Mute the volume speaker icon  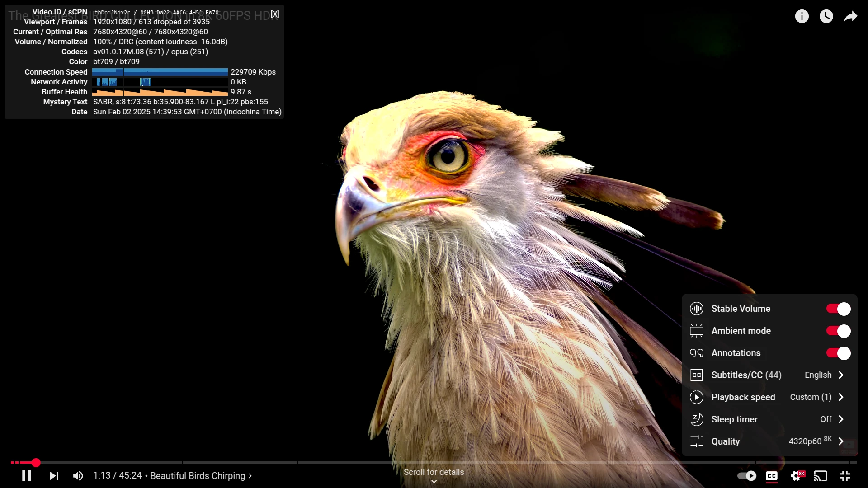pyautogui.click(x=78, y=476)
